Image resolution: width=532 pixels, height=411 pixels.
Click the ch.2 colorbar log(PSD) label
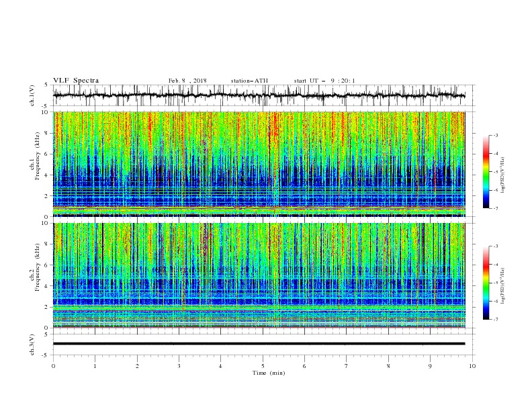pyautogui.click(x=503, y=285)
